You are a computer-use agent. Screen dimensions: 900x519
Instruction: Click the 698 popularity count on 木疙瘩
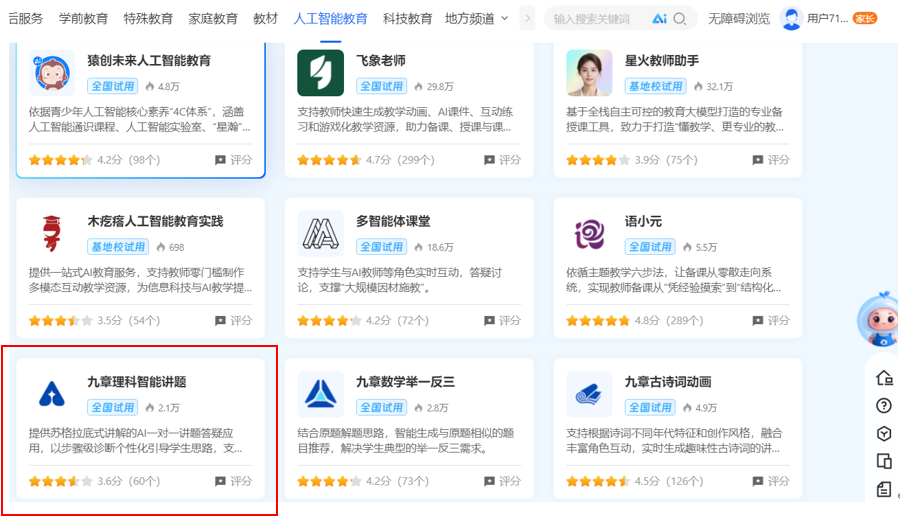click(170, 247)
